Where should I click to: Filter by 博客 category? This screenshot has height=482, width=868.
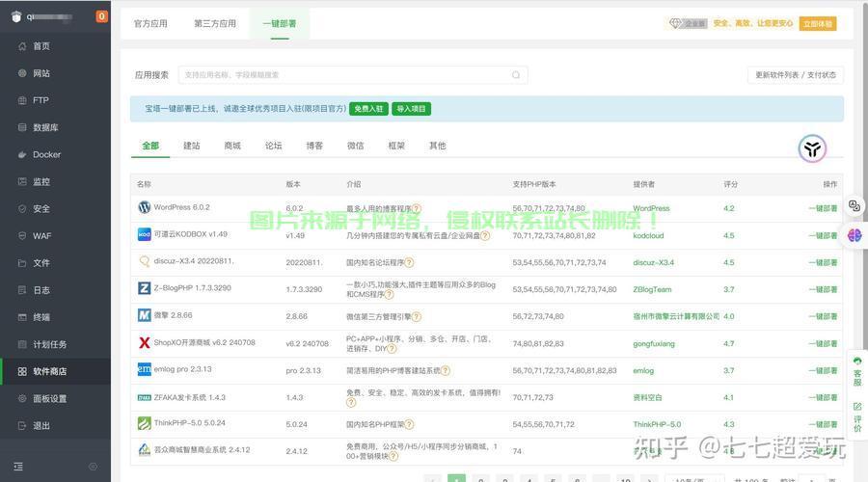coord(314,146)
